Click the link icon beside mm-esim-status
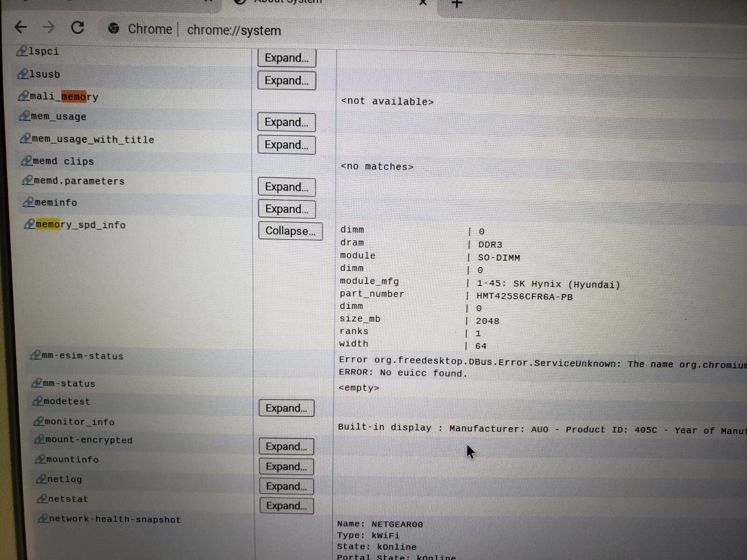This screenshot has height=560, width=747. [x=35, y=355]
